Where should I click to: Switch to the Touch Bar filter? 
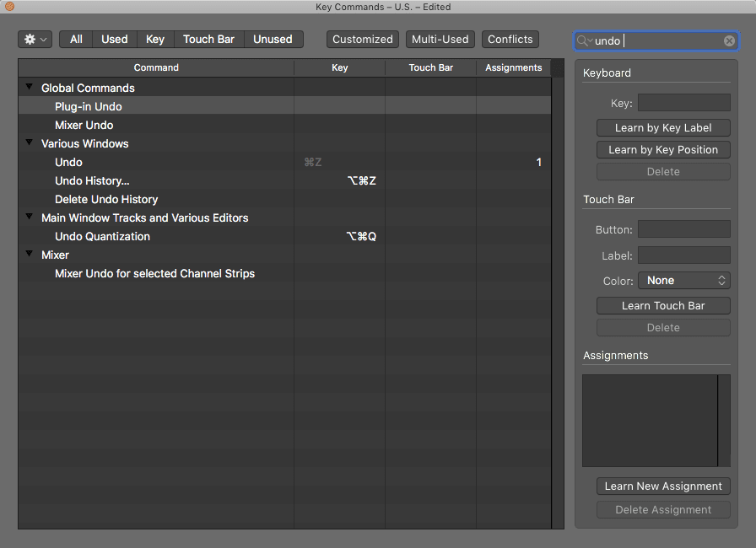[x=208, y=39]
